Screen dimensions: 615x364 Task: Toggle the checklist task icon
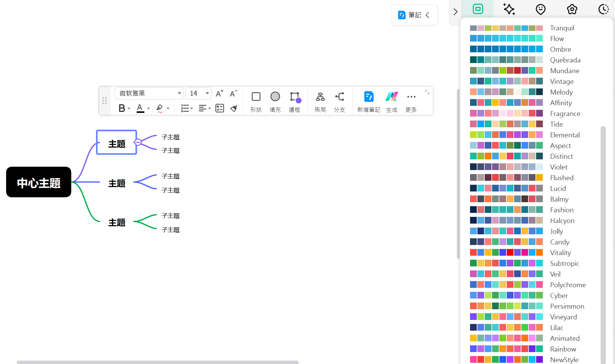click(220, 108)
